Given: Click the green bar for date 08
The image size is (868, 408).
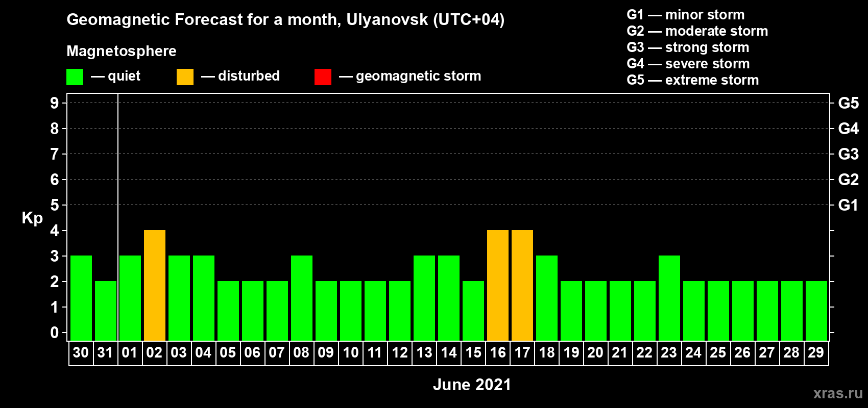Looking at the screenshot, I should pyautogui.click(x=302, y=298).
